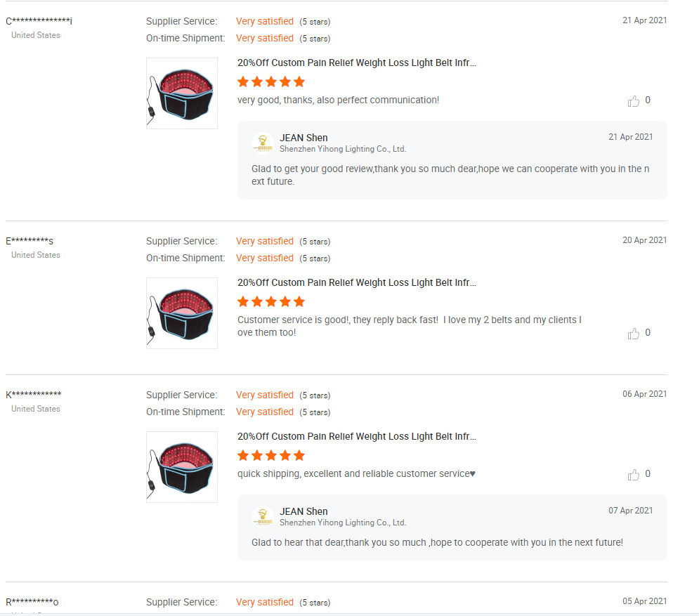Open belt product image in the 06 Apr review
Image resolution: width=699 pixels, height=616 pixels.
pos(182,466)
